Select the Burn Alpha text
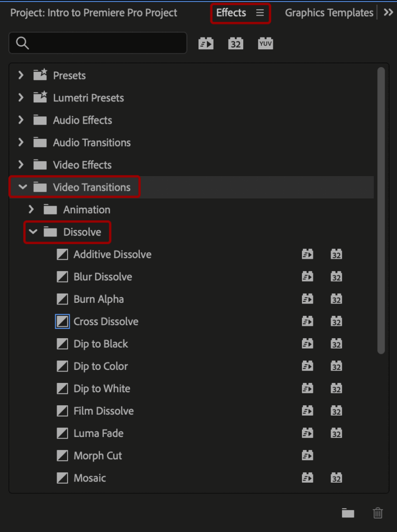The width and height of the screenshot is (397, 532). [99, 299]
